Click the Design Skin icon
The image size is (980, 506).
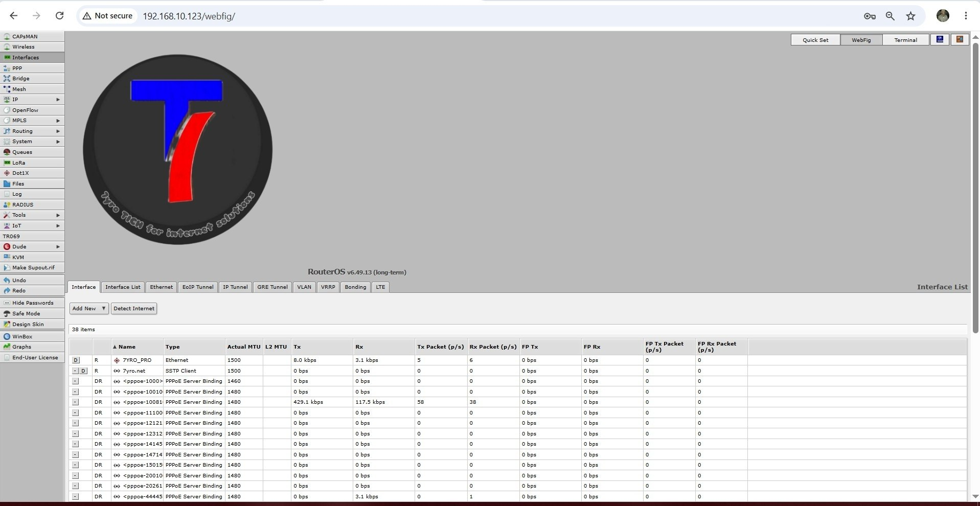7,325
